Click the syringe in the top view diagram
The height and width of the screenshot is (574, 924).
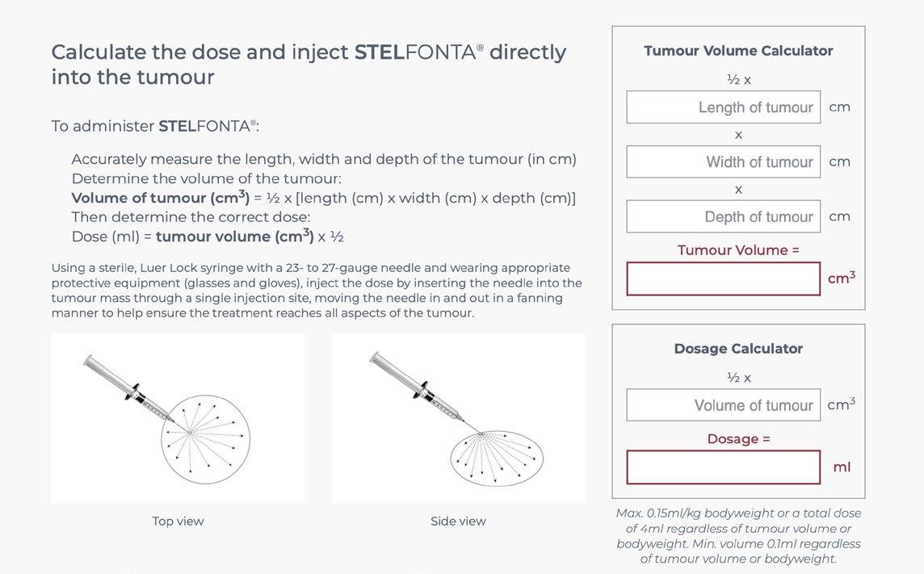(x=129, y=387)
